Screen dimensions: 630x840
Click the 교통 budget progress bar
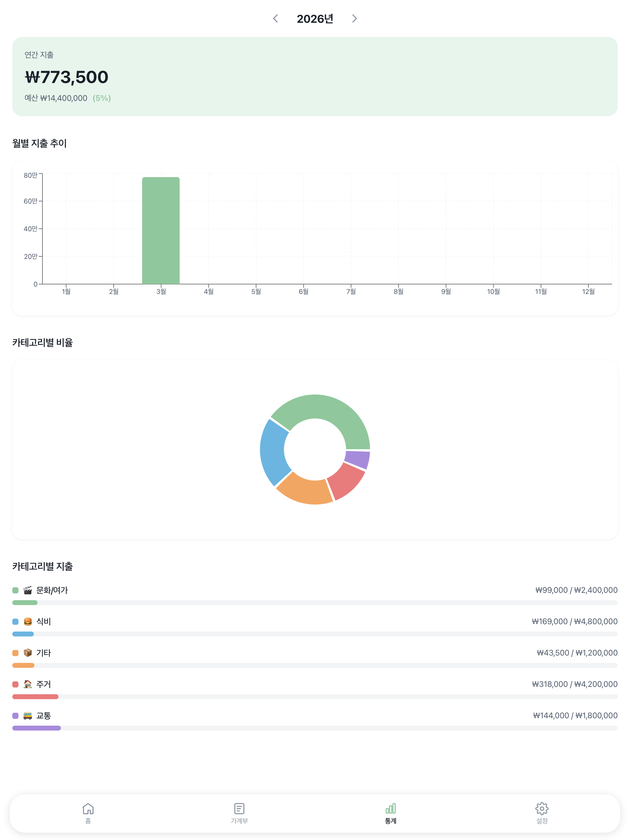coord(315,728)
